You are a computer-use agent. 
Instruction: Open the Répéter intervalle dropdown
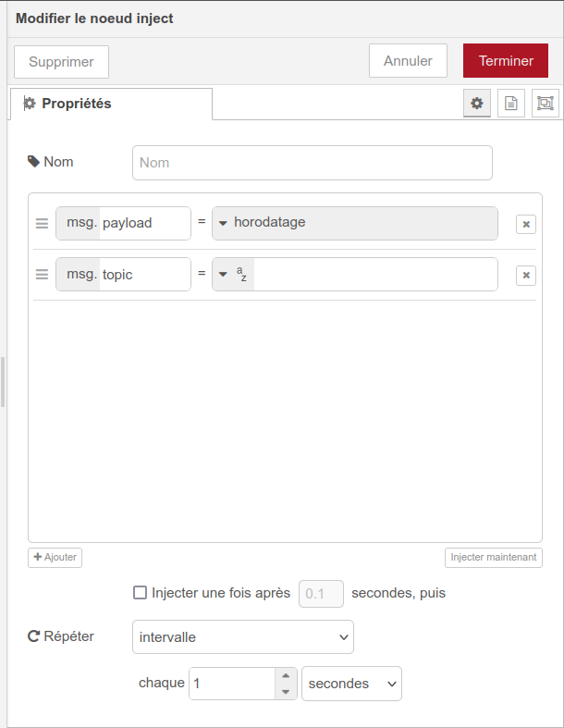[x=242, y=636]
